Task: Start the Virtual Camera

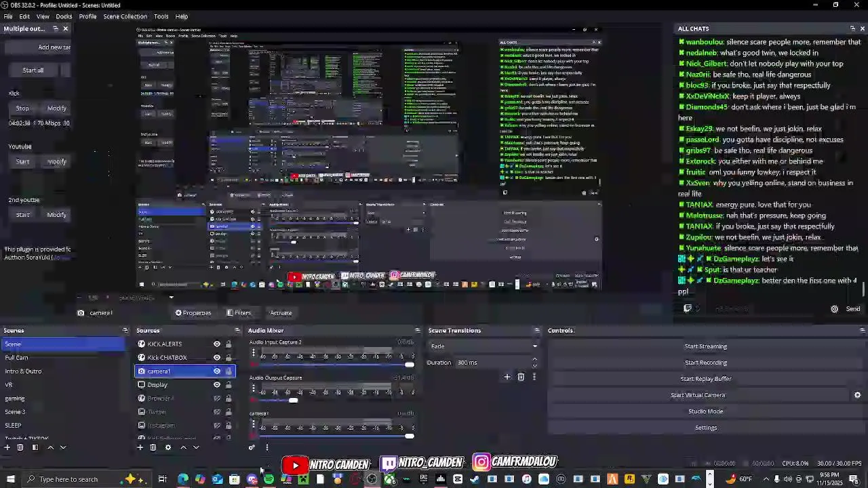Action: tap(698, 395)
